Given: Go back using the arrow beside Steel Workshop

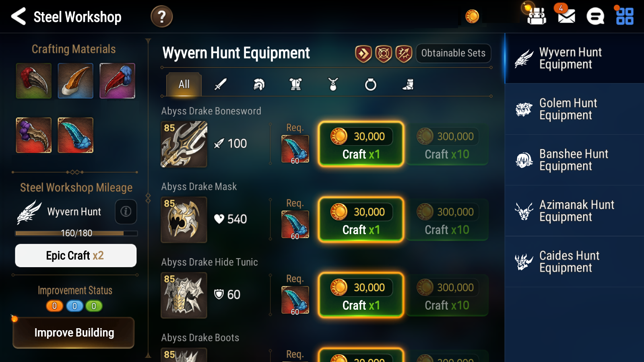Looking at the screenshot, I should 19,16.
